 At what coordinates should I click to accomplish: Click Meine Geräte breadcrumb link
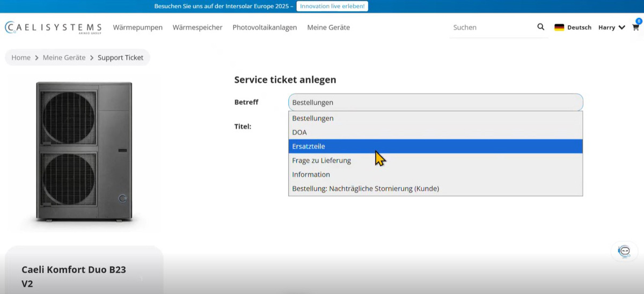click(64, 58)
